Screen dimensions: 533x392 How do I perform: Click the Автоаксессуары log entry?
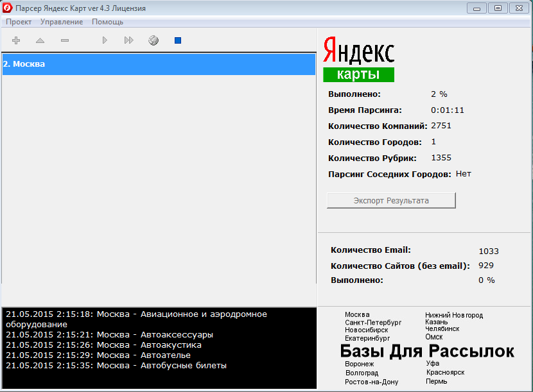pyautogui.click(x=109, y=335)
